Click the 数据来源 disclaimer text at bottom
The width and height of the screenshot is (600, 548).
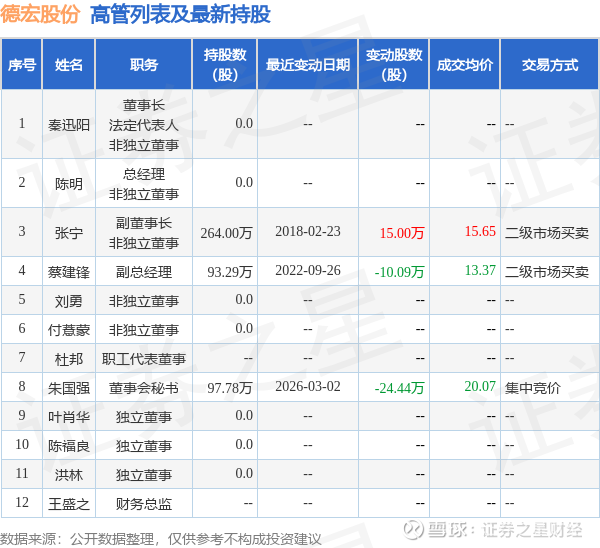(x=161, y=539)
